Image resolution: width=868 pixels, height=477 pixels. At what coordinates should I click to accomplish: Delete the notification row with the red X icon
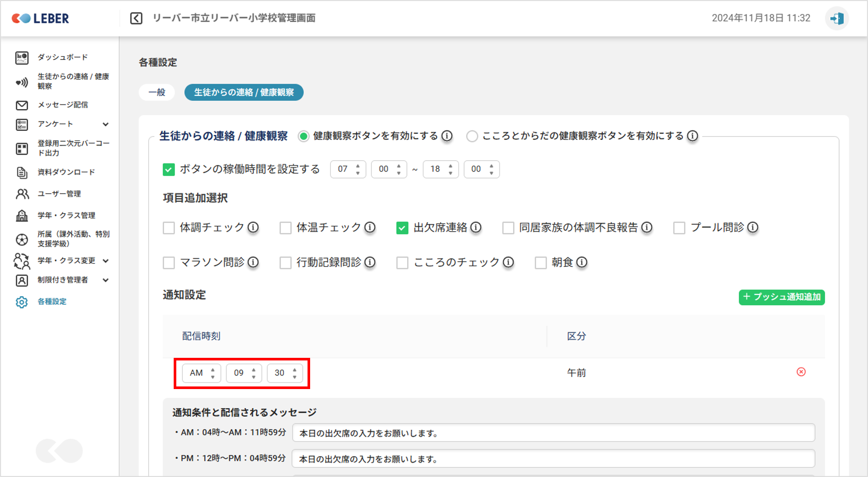tap(801, 372)
